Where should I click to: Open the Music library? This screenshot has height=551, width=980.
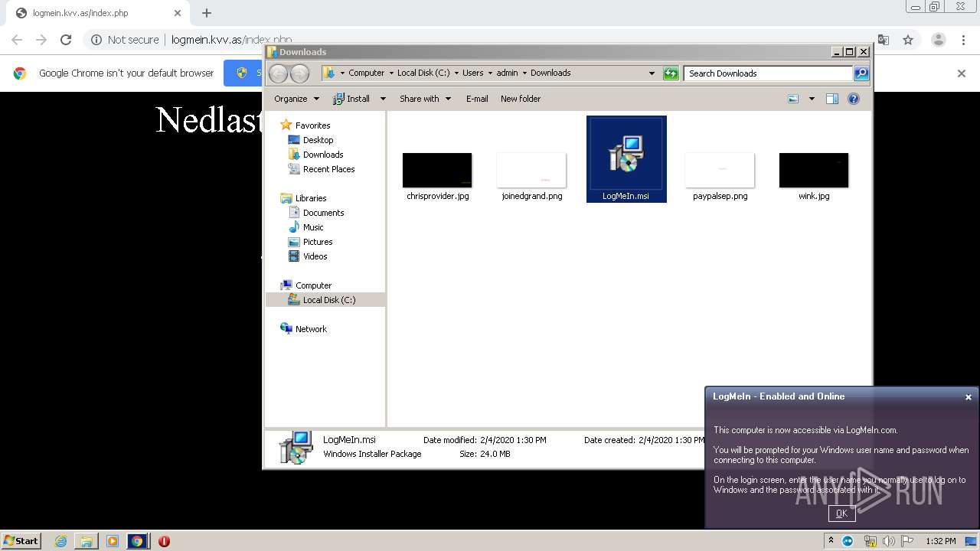312,227
